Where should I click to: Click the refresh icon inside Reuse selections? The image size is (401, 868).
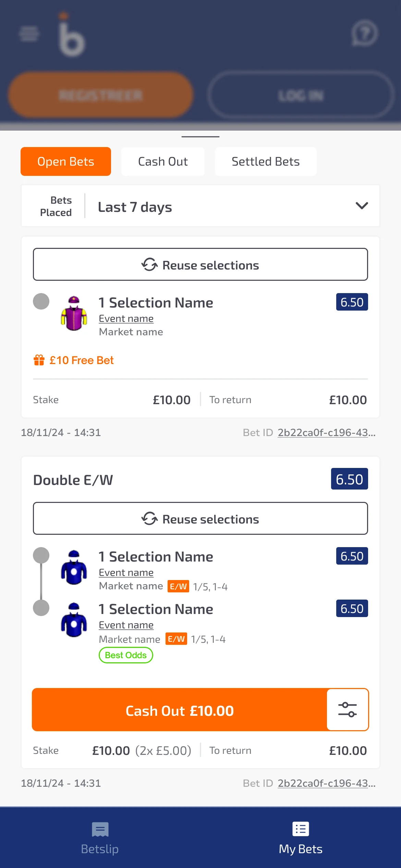tap(149, 264)
